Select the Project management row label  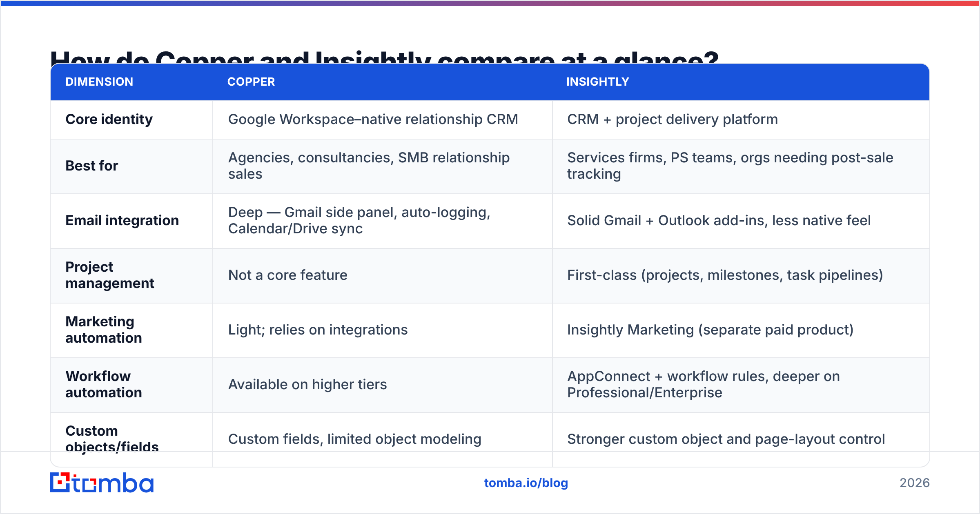coord(110,275)
